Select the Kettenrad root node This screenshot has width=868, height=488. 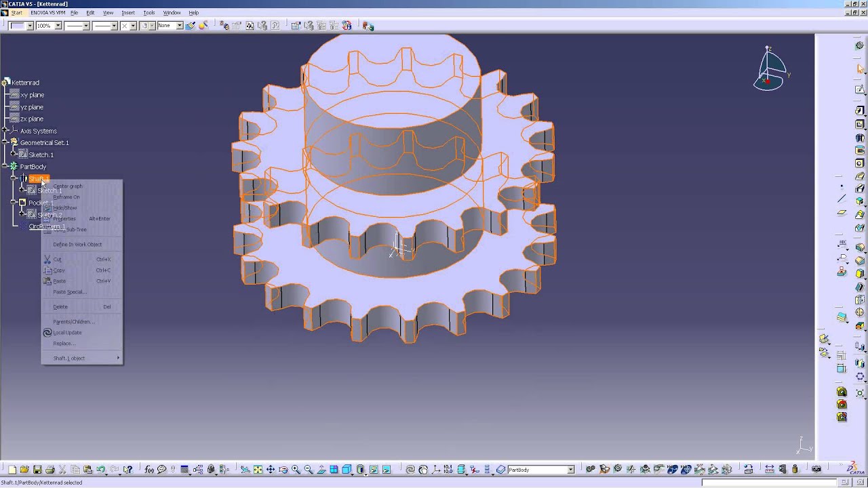25,83
